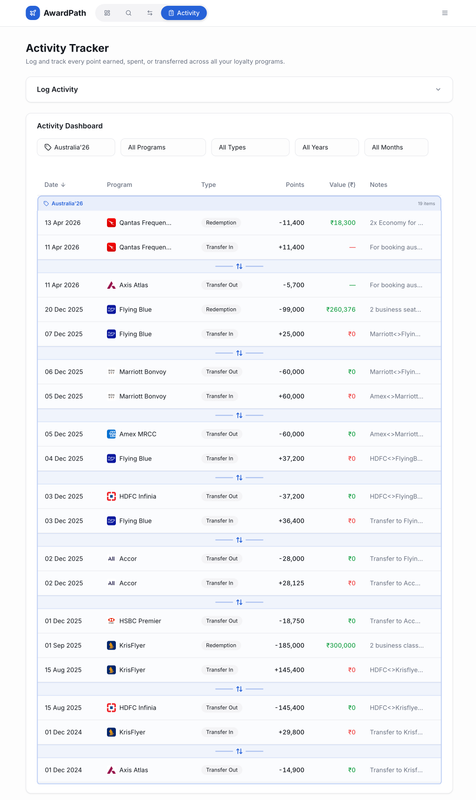Click the Accor logo in the Transfer Out row
This screenshot has height=800, width=476.
point(111,559)
